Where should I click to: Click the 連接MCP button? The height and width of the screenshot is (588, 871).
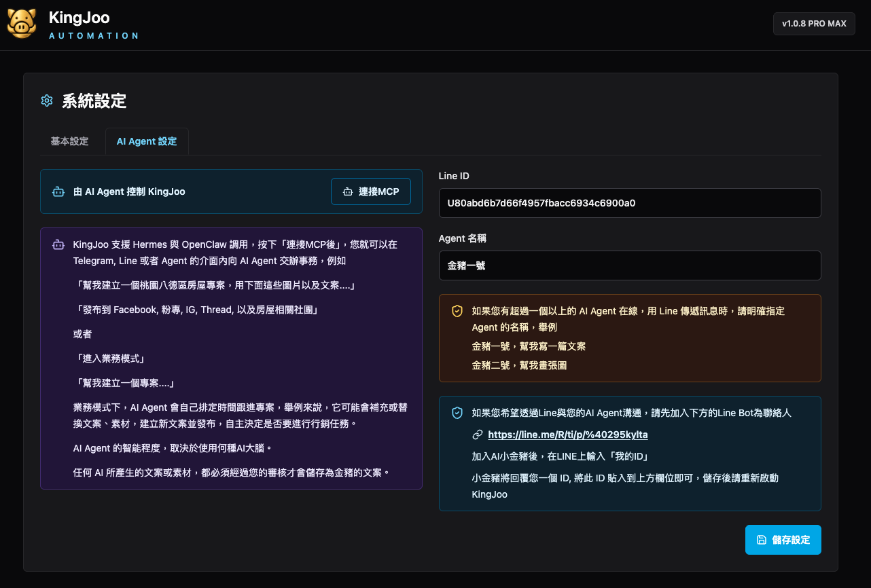pos(371,191)
